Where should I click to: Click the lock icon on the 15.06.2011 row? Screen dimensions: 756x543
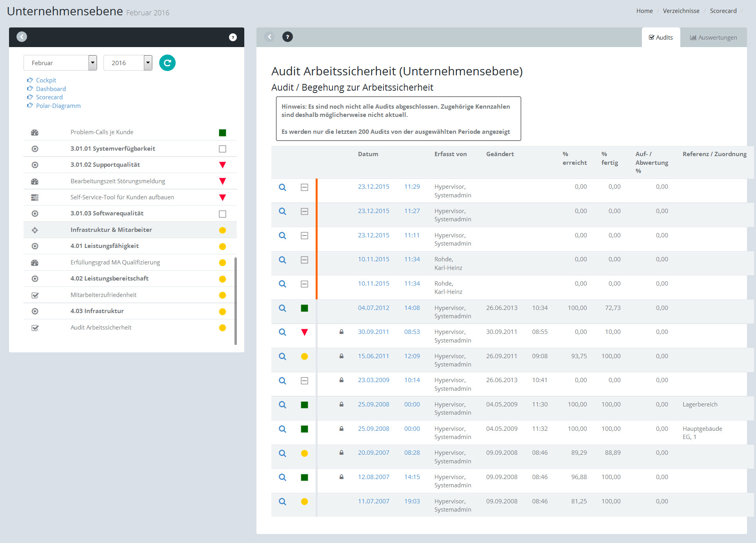click(342, 356)
